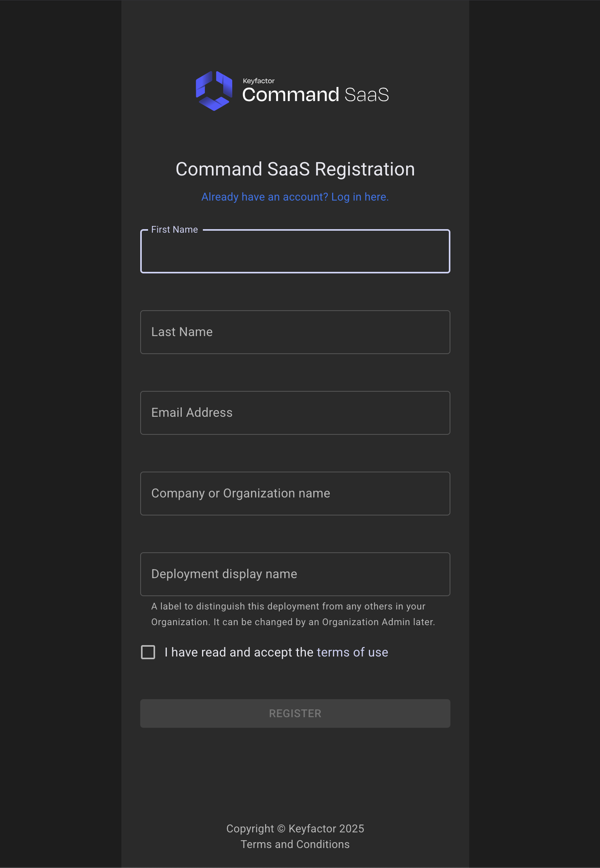The height and width of the screenshot is (868, 600).
Task: Click the deployment label helper text
Action: (x=293, y=614)
